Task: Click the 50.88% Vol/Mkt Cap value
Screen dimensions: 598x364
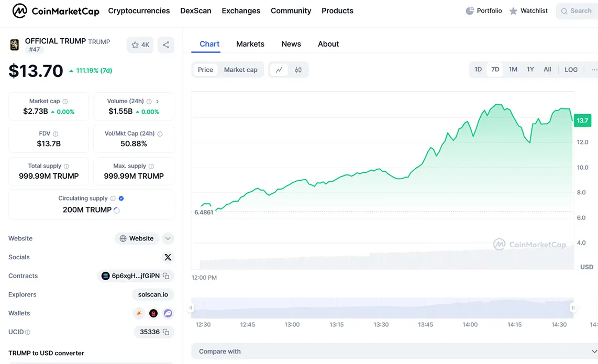Action: (134, 144)
